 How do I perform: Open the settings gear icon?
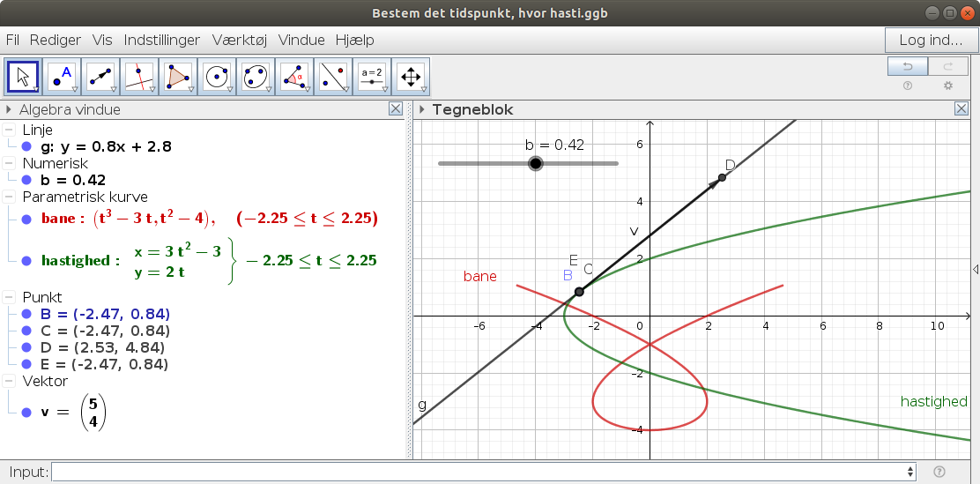click(948, 86)
